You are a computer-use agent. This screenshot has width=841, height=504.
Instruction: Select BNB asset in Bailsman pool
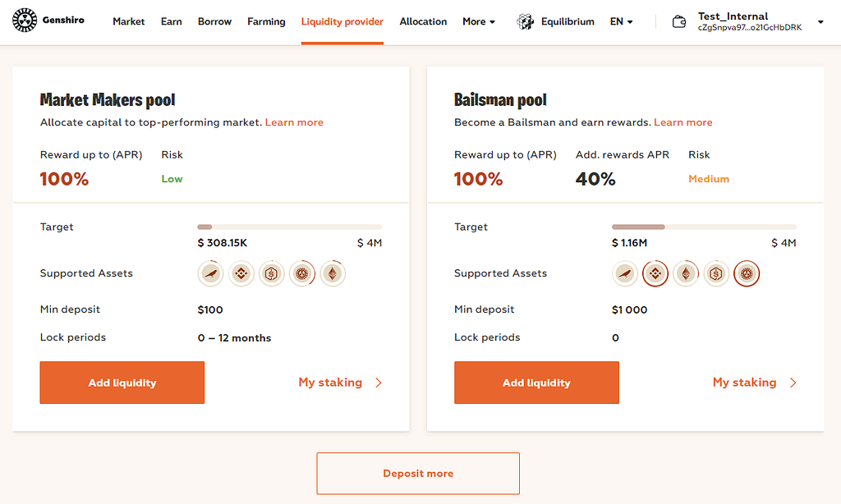click(x=655, y=273)
